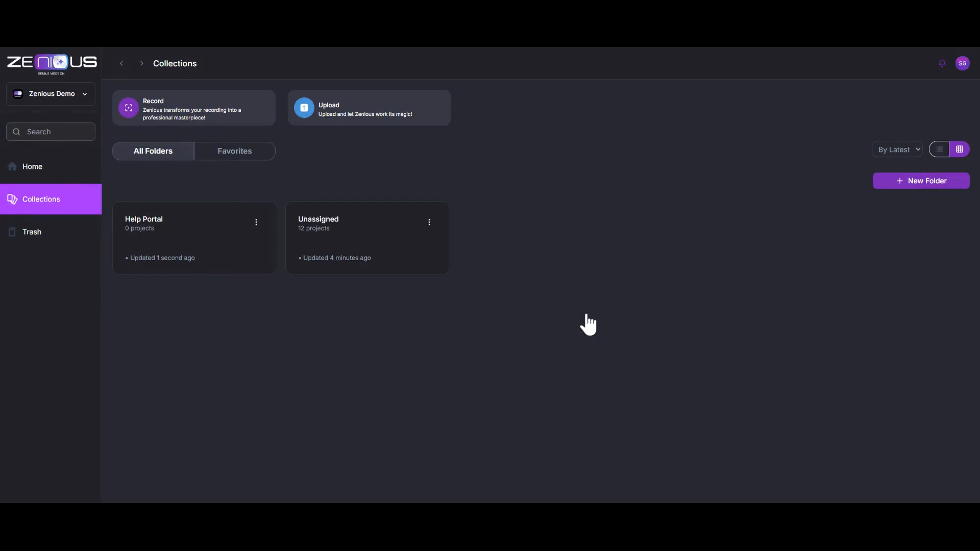This screenshot has height=551, width=980.
Task: Select the Home icon in sidebar
Action: pos(11,166)
